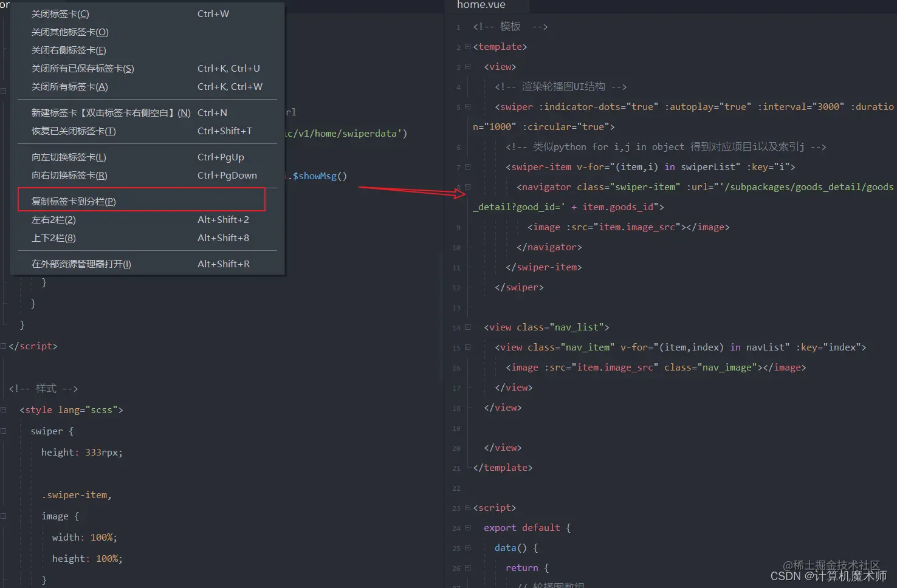Click the item.goods_id expression
Viewport: 897px width, 588px height.
coord(618,207)
